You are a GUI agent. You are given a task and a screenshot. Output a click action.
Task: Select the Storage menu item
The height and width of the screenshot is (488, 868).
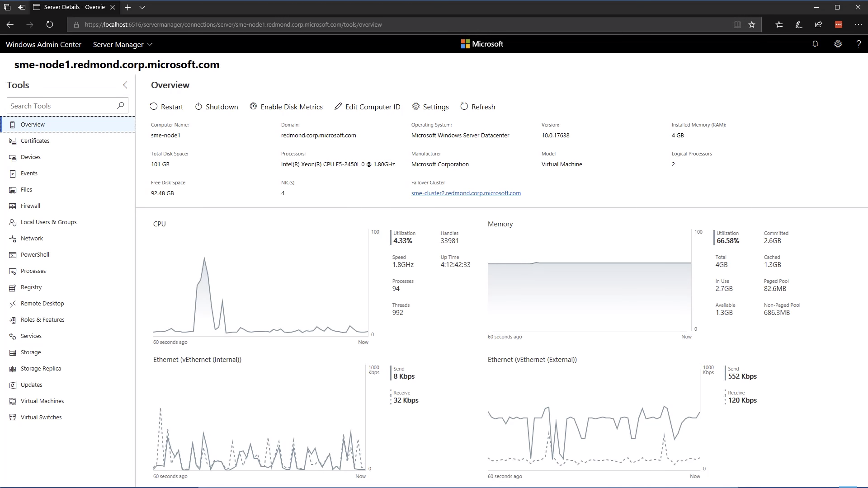30,352
